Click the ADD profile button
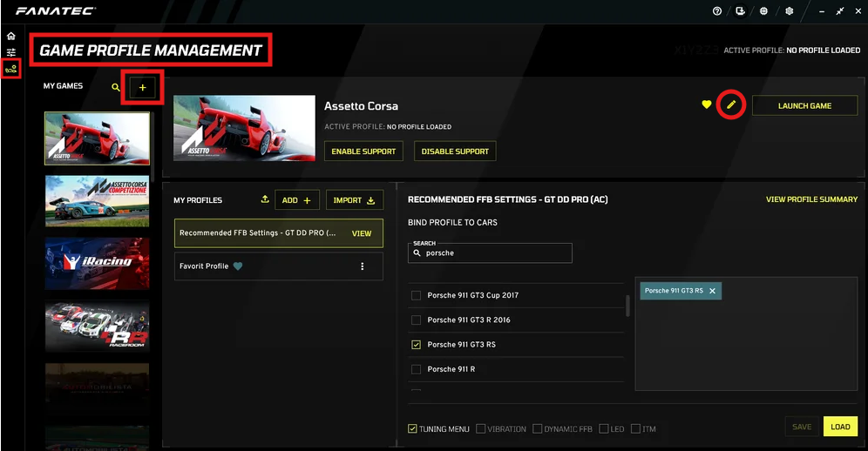Screen dimensions: 868x451 pos(296,200)
